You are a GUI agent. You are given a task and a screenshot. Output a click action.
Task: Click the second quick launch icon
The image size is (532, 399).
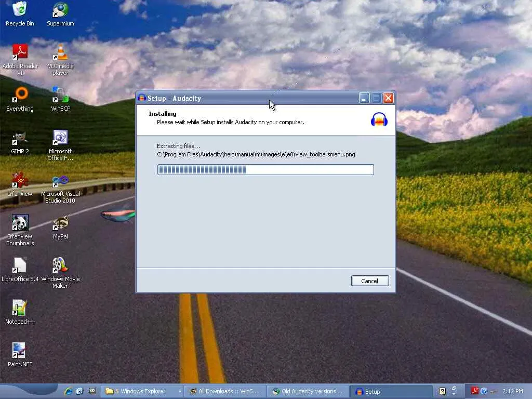[x=79, y=391]
